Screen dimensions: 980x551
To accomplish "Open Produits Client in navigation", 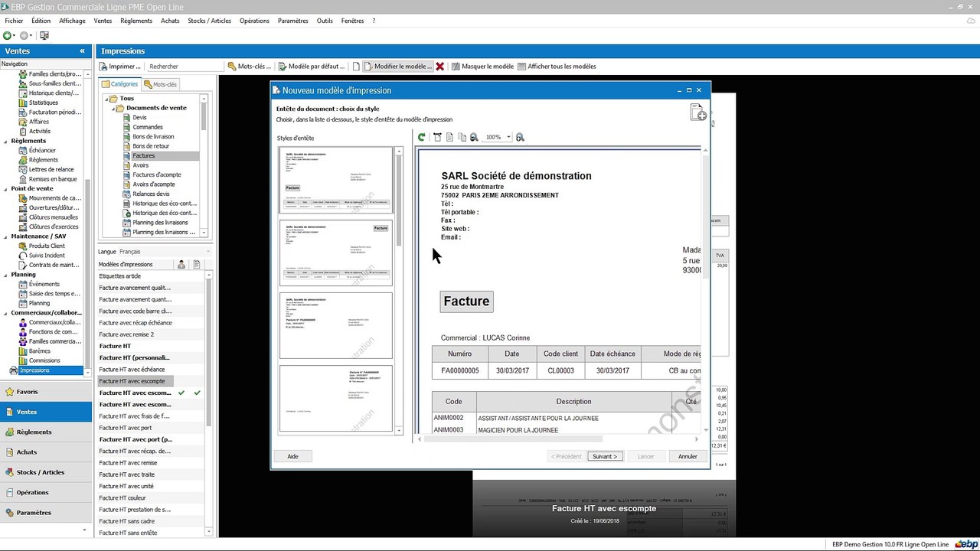I will (47, 246).
